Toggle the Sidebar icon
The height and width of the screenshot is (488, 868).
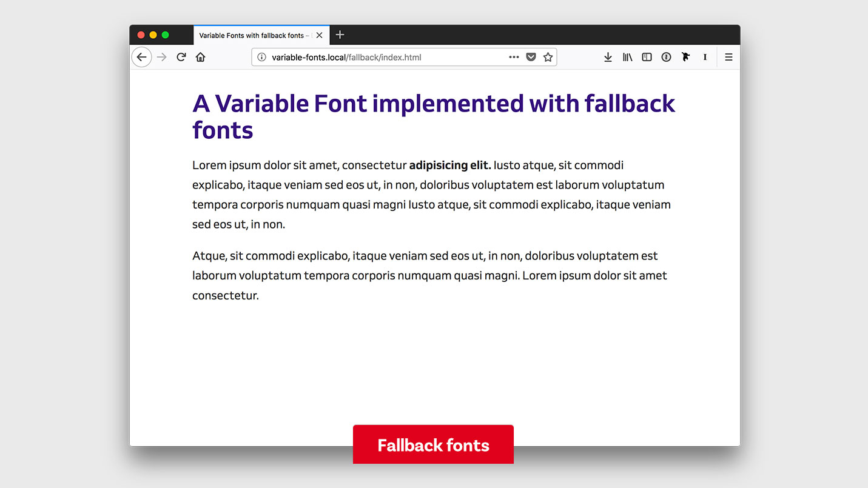click(647, 56)
